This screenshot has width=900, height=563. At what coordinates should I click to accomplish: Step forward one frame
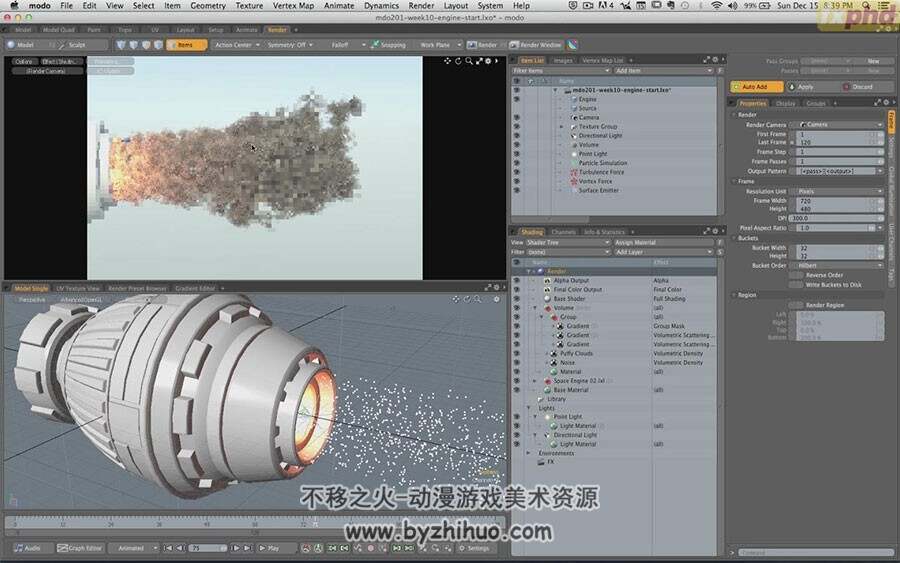point(235,548)
